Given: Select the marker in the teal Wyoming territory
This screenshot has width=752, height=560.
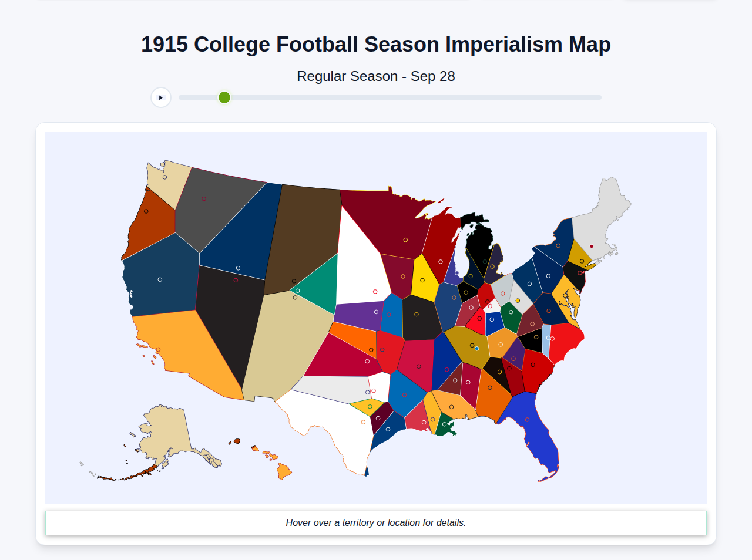Looking at the screenshot, I should (297, 291).
